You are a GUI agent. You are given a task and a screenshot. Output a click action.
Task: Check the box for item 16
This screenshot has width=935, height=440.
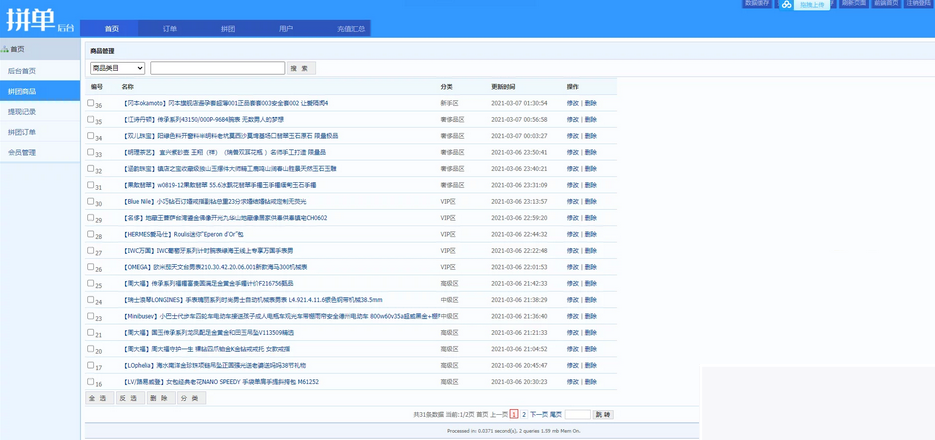(x=91, y=381)
